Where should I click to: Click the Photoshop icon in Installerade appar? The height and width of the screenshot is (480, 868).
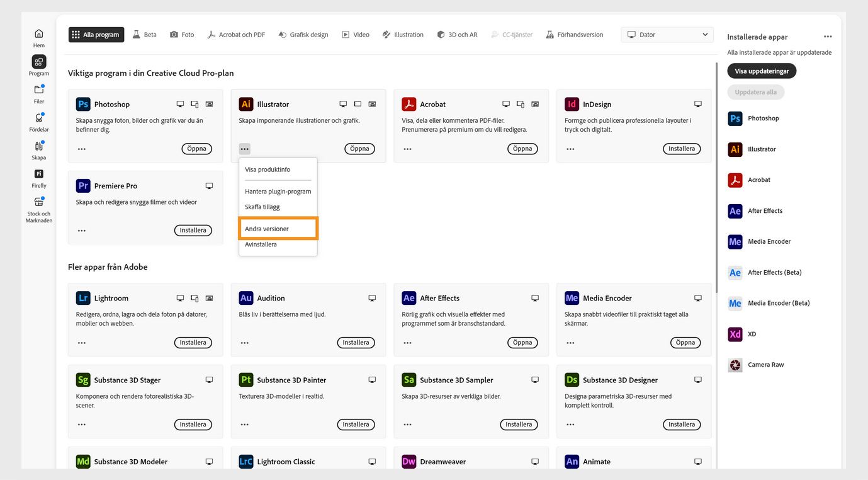735,118
